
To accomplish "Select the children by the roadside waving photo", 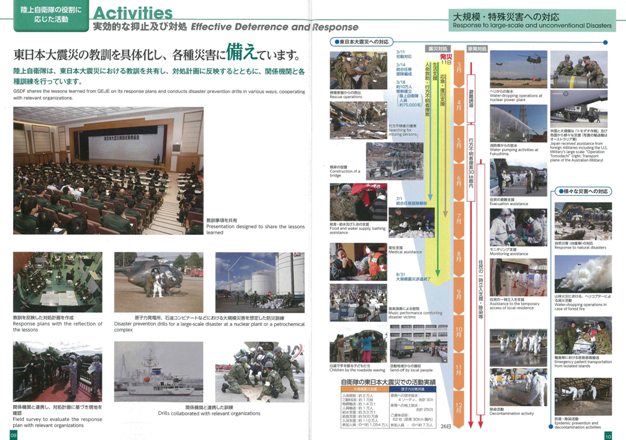I will [358, 345].
